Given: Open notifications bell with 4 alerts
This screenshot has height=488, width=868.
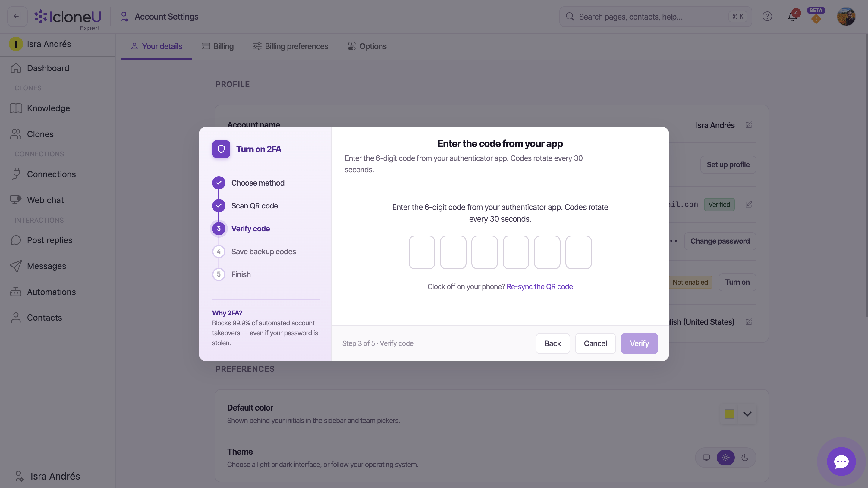Looking at the screenshot, I should coord(793,17).
